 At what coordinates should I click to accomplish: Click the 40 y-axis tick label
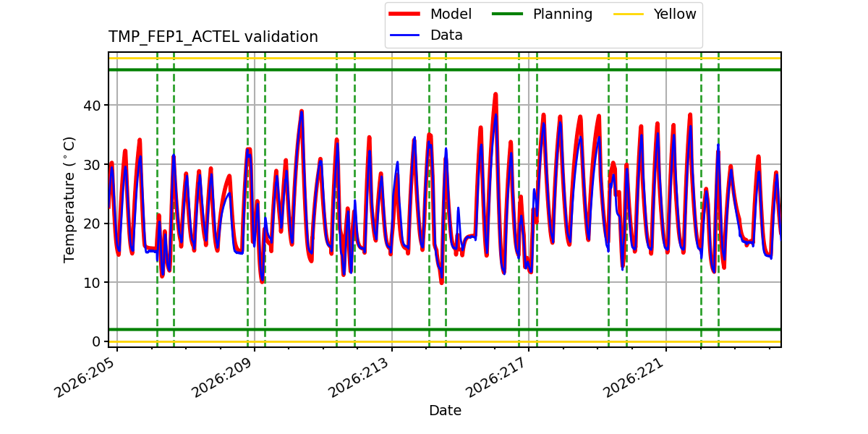[91, 106]
